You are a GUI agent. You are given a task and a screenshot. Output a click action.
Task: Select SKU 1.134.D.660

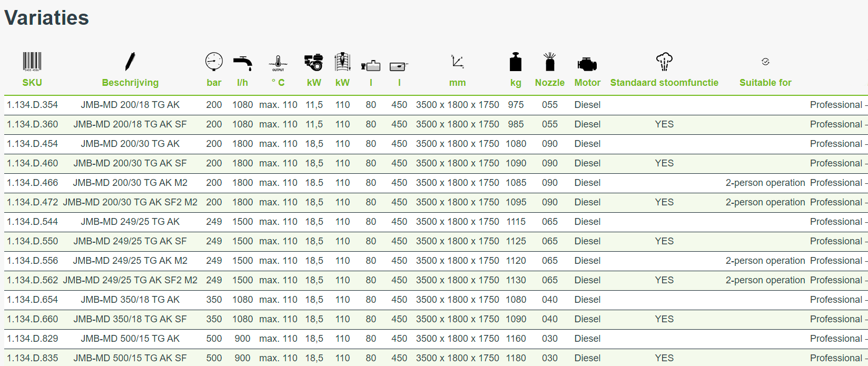coord(32,319)
